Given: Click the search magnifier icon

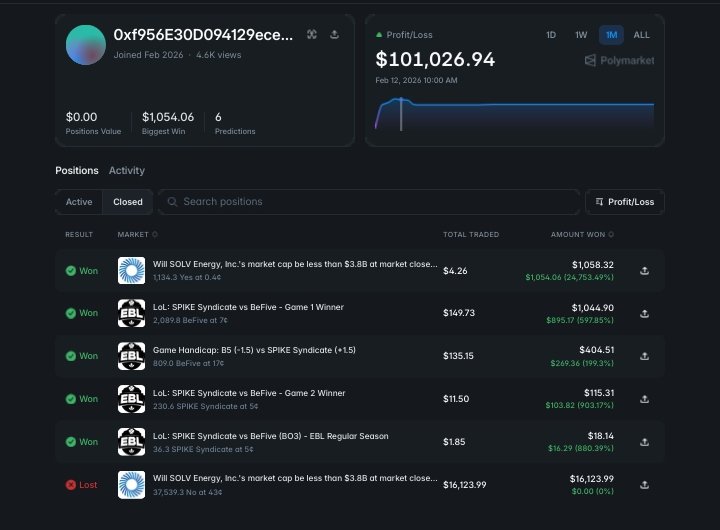Looking at the screenshot, I should pos(172,202).
